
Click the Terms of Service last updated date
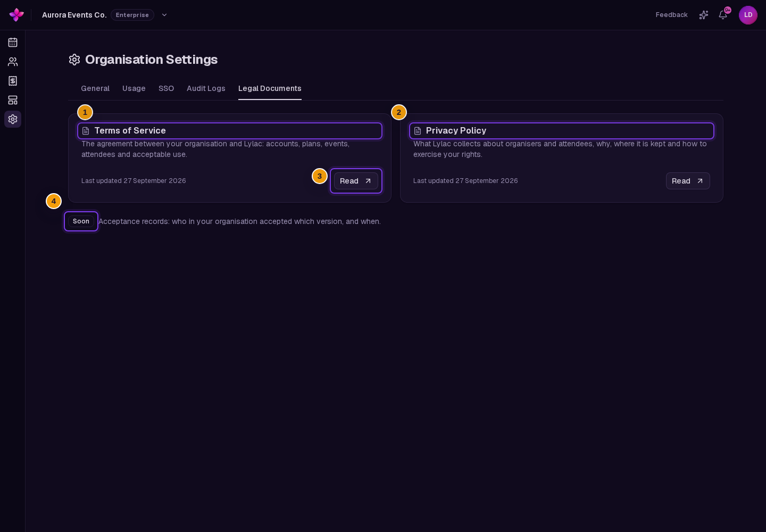pyautogui.click(x=134, y=181)
